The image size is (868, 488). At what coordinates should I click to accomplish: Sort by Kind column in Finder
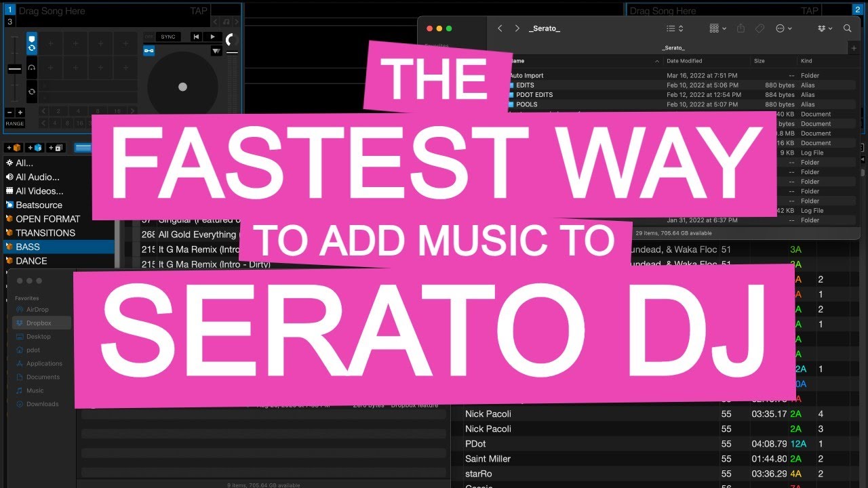click(x=806, y=61)
